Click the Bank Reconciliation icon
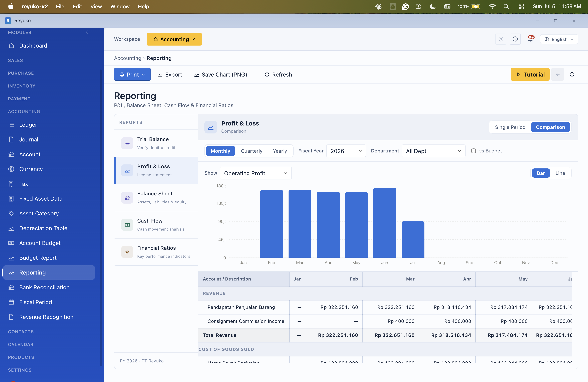 11,287
